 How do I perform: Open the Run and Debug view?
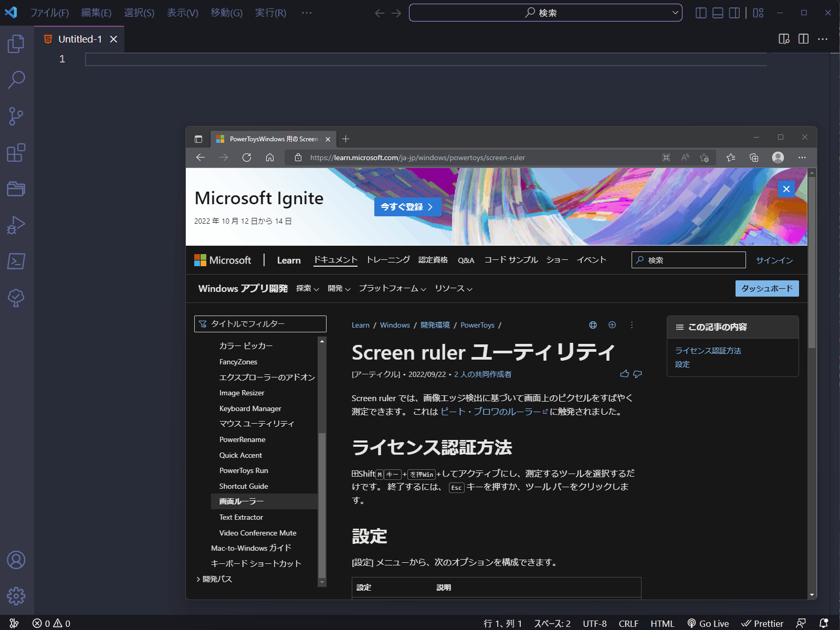16,225
